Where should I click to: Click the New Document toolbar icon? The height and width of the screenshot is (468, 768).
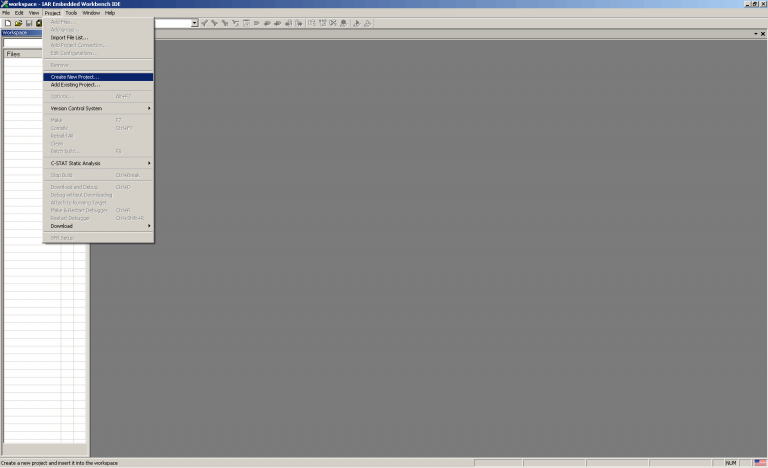pyautogui.click(x=7, y=23)
